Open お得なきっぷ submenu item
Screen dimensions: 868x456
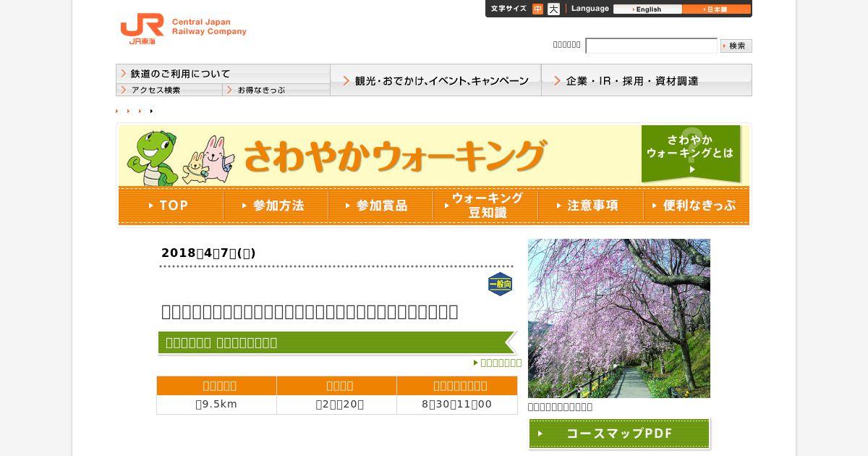pyautogui.click(x=276, y=90)
